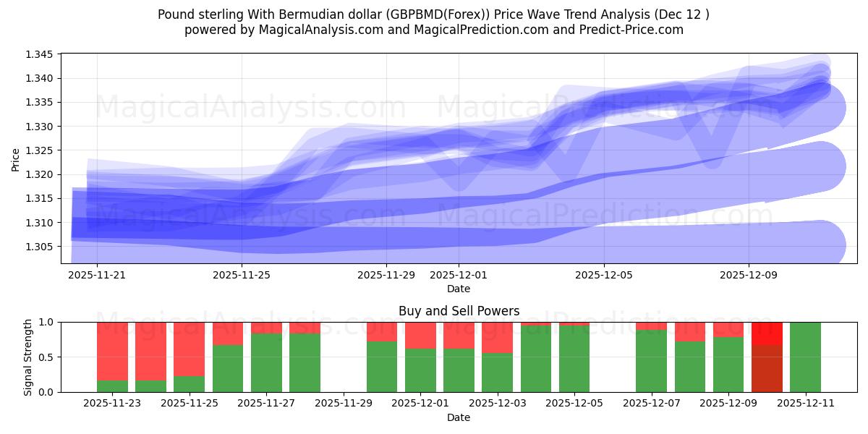This screenshot has width=868, height=434.
Task: Select the red bar at 2025-12-03
Action: (x=499, y=336)
